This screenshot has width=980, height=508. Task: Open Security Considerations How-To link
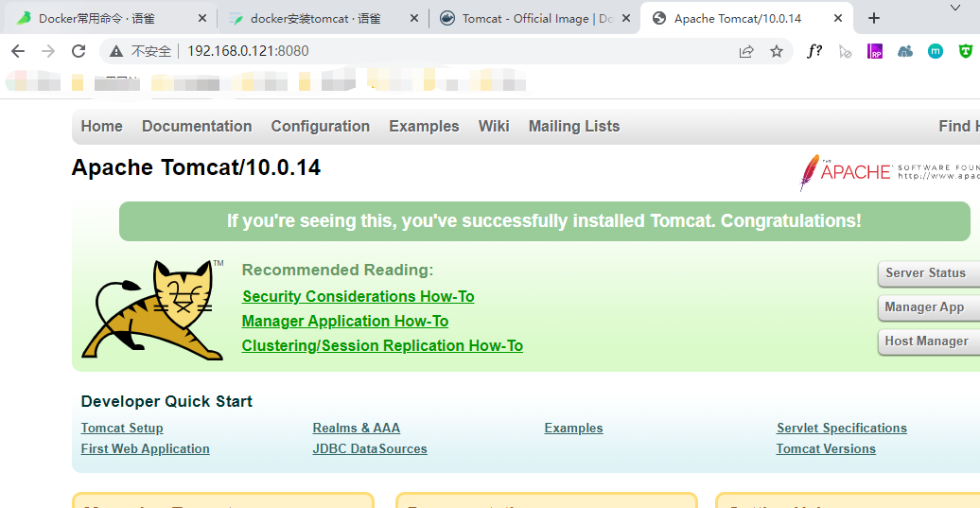pos(359,296)
